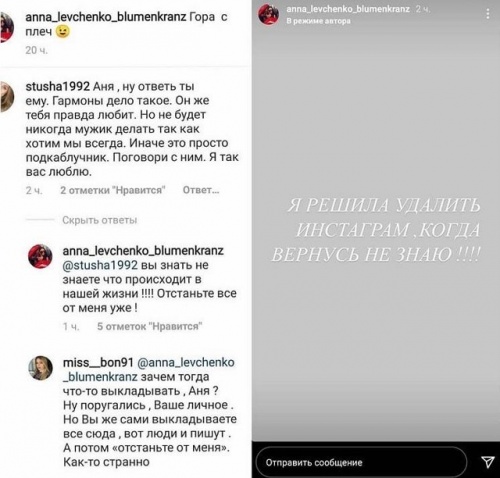This screenshot has height=478, width=500.
Task: Open the three-dot story options menu
Action: (x=488, y=14)
